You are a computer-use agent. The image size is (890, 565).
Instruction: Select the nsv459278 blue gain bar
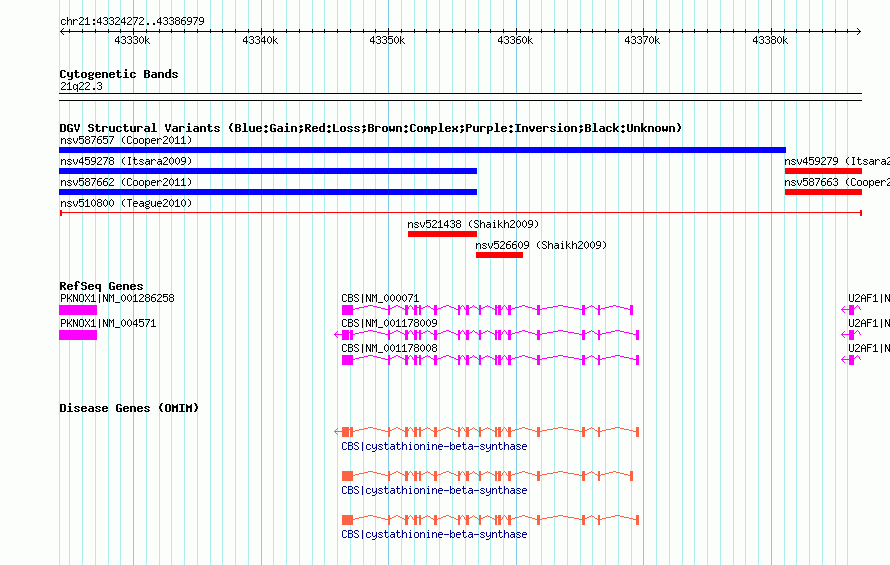coord(268,171)
